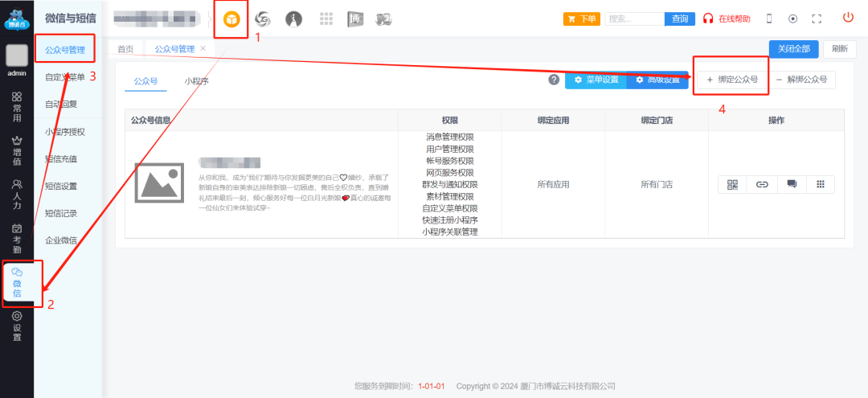Open 微信 section in sidebar
Screen dimensions: 868x398
tap(17, 283)
